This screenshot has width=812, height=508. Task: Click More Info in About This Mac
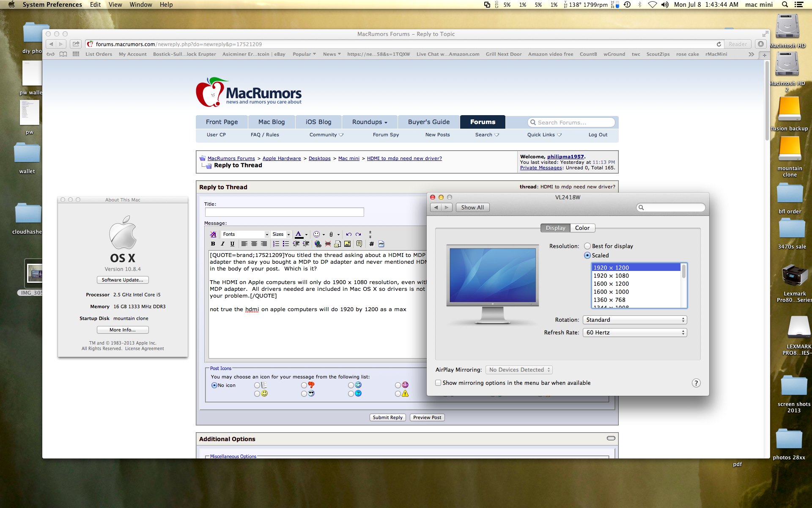tap(123, 330)
